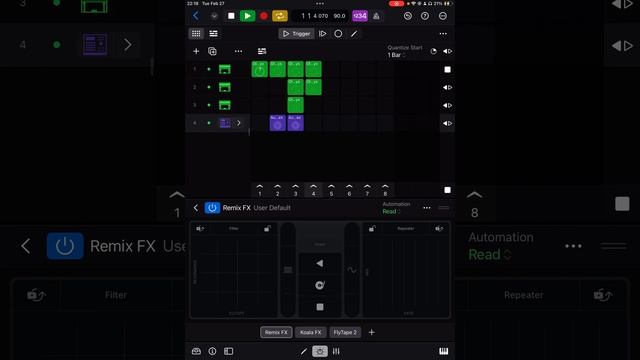Open the track options ellipsis menu
640x360 pixels.
[x=238, y=51]
